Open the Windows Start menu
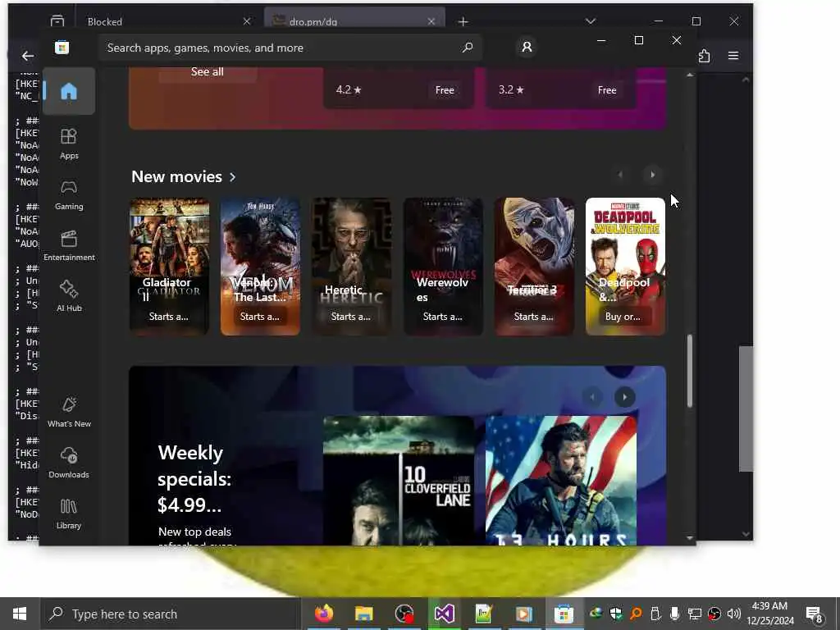This screenshot has width=840, height=630. click(20, 614)
